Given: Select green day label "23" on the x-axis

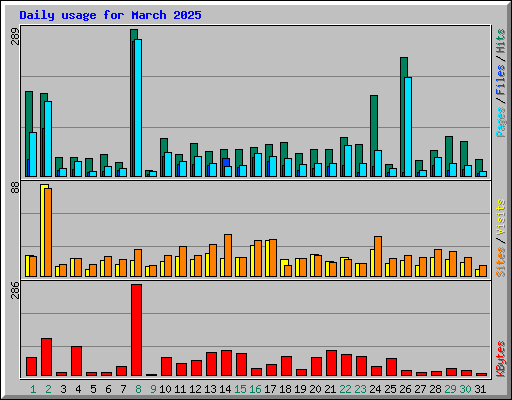Looking at the screenshot, I should point(360,389).
